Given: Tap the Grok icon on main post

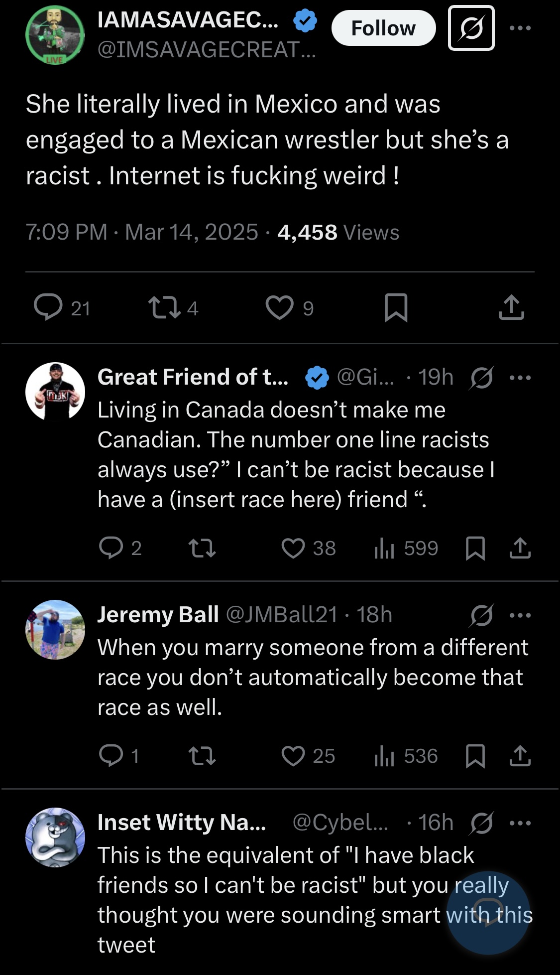Looking at the screenshot, I should [x=471, y=28].
